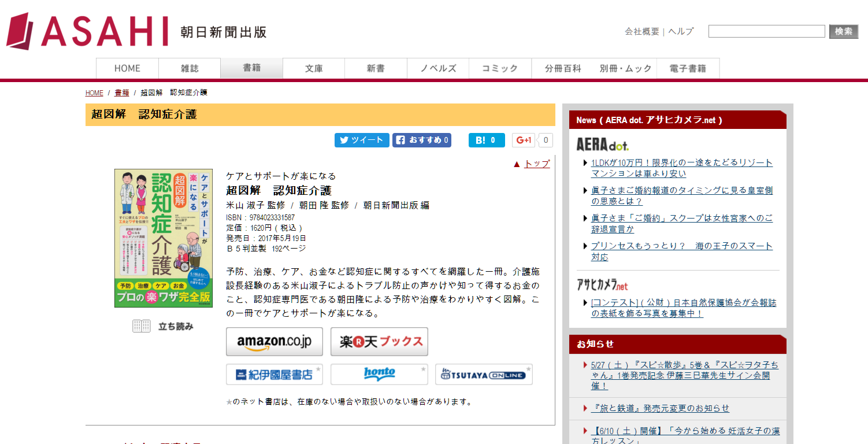Viewport: 868px width, 444px height.
Task: Open the 電子書籍 navigation tab
Action: [x=688, y=68]
